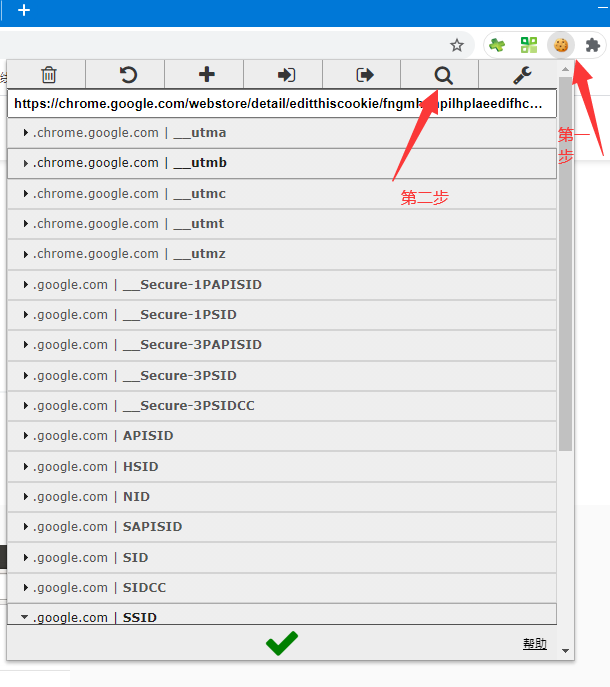This screenshot has width=610, height=687.
Task: Expand the __Secure-3PAPISID cookie row
Action: click(282, 345)
